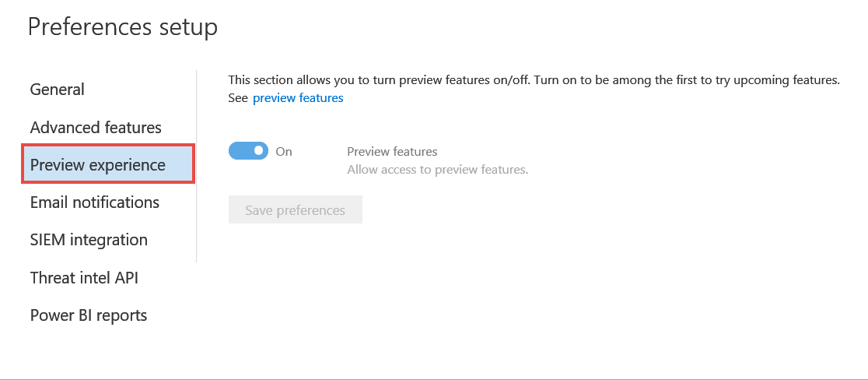Image resolution: width=868 pixels, height=380 pixels.
Task: Open the General preferences section
Action: tap(58, 90)
